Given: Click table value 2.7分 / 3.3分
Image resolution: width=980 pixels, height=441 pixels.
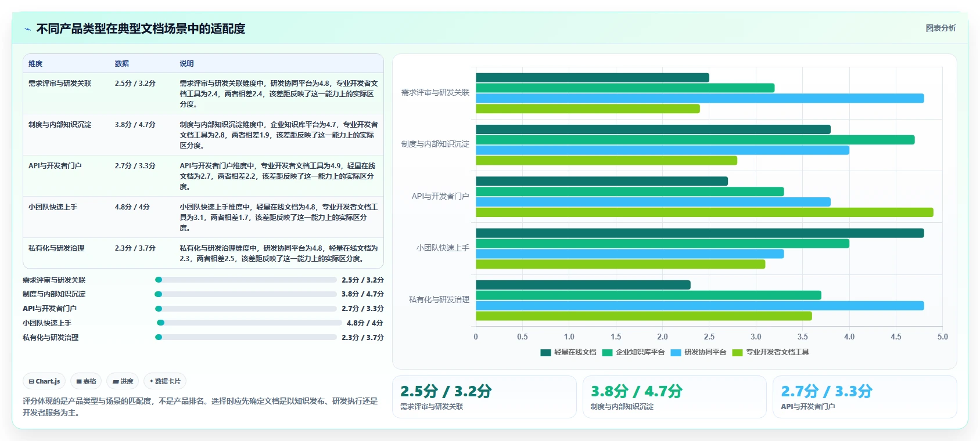Looking at the screenshot, I should pyautogui.click(x=135, y=166).
